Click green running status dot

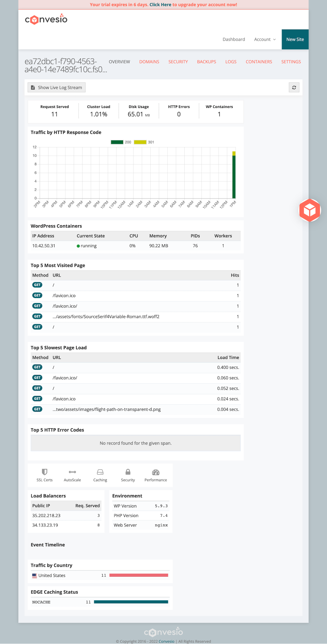pos(78,246)
